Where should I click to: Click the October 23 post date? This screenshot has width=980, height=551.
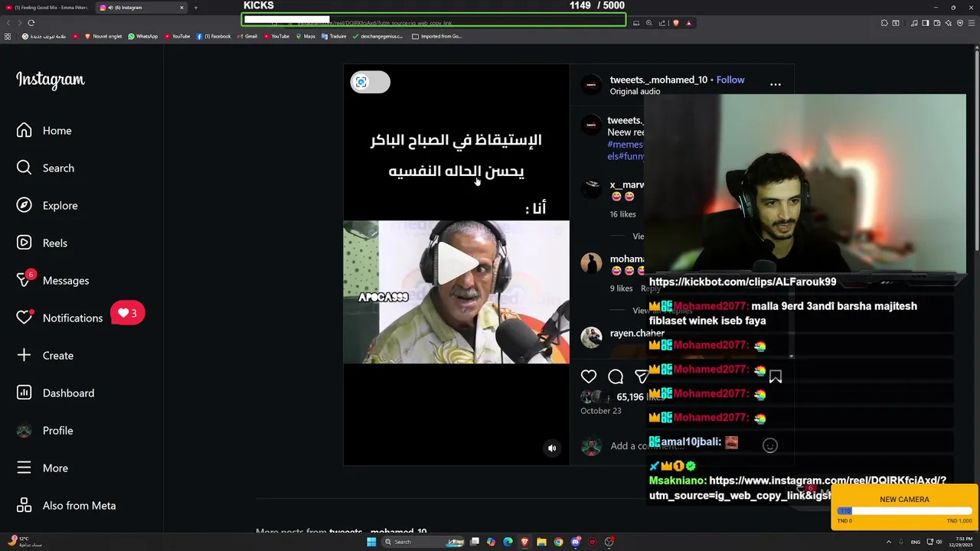pos(601,411)
